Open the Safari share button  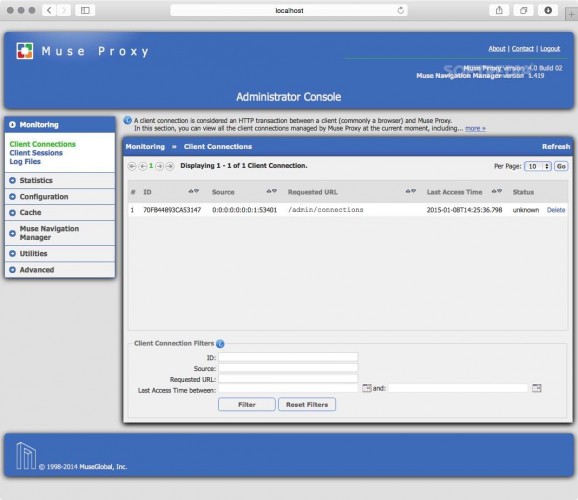(x=499, y=10)
